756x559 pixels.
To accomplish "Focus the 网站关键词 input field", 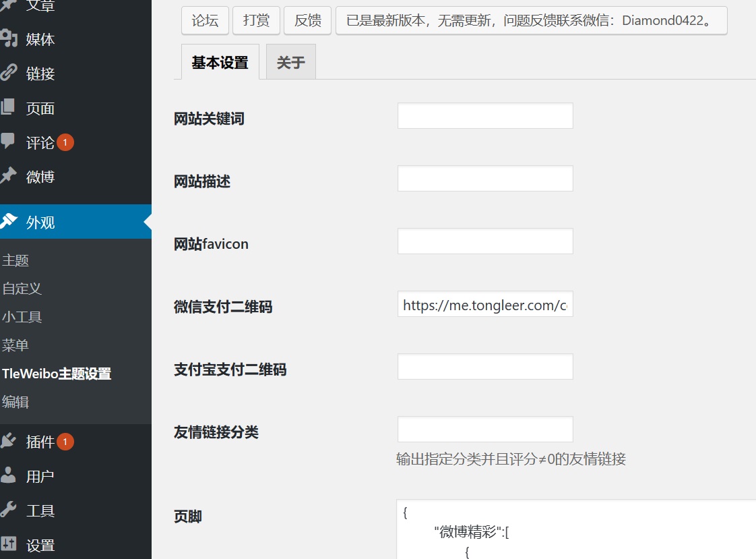I will 485,116.
